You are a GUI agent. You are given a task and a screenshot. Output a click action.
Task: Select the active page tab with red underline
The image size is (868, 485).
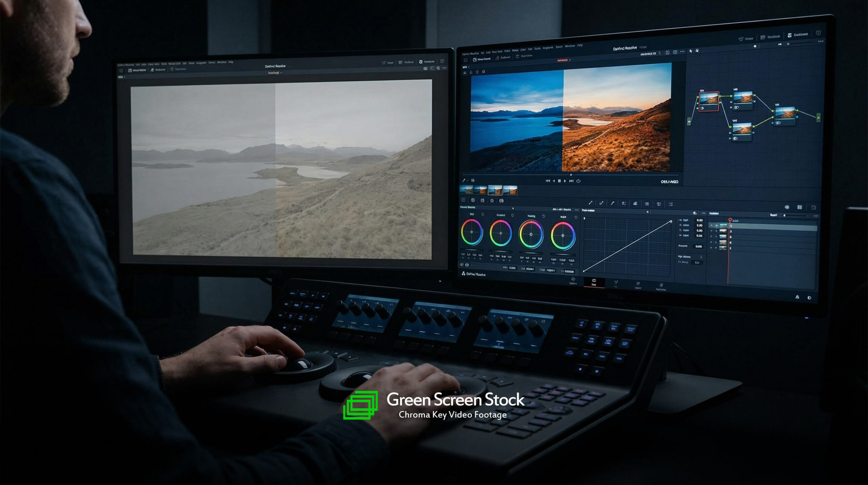tap(594, 282)
